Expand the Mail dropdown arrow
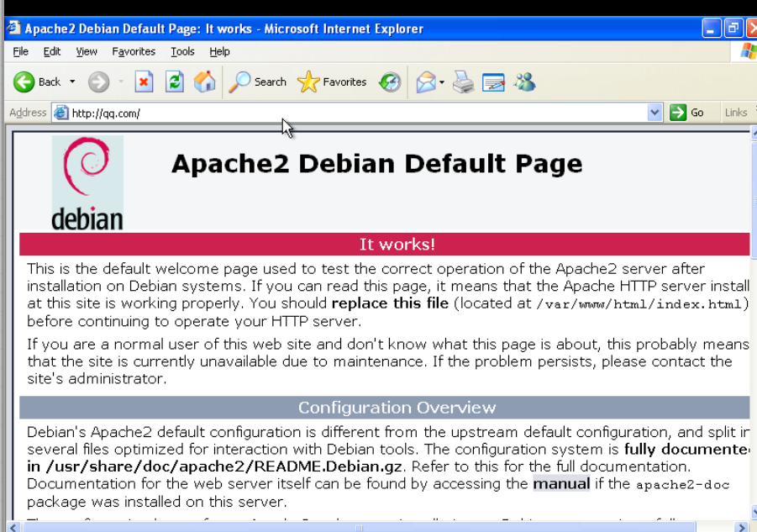757x532 pixels. tap(442, 82)
